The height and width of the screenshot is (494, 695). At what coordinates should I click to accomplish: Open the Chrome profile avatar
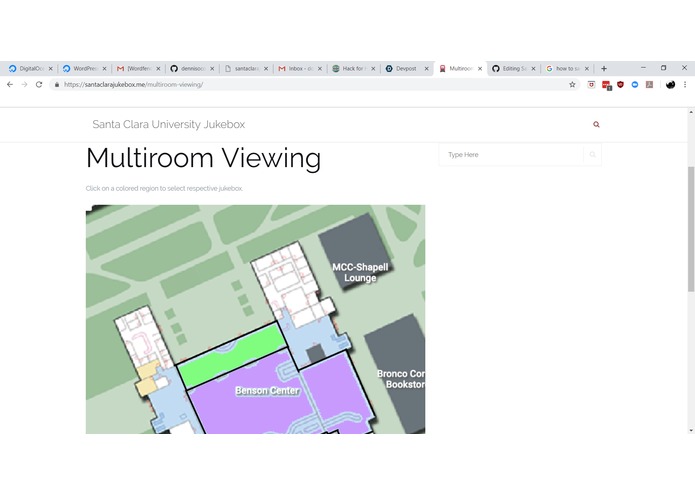pyautogui.click(x=670, y=84)
